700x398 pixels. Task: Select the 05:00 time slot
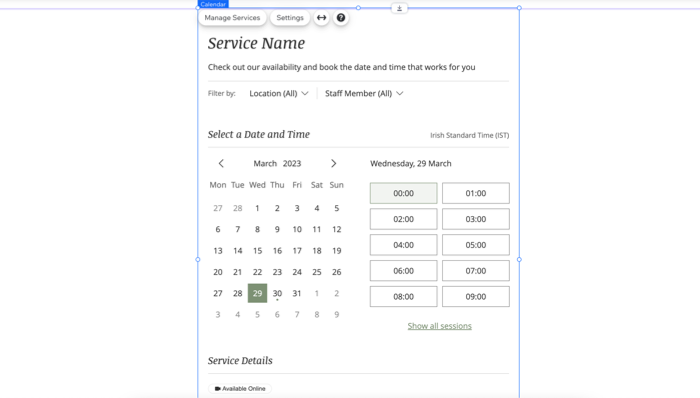point(476,245)
